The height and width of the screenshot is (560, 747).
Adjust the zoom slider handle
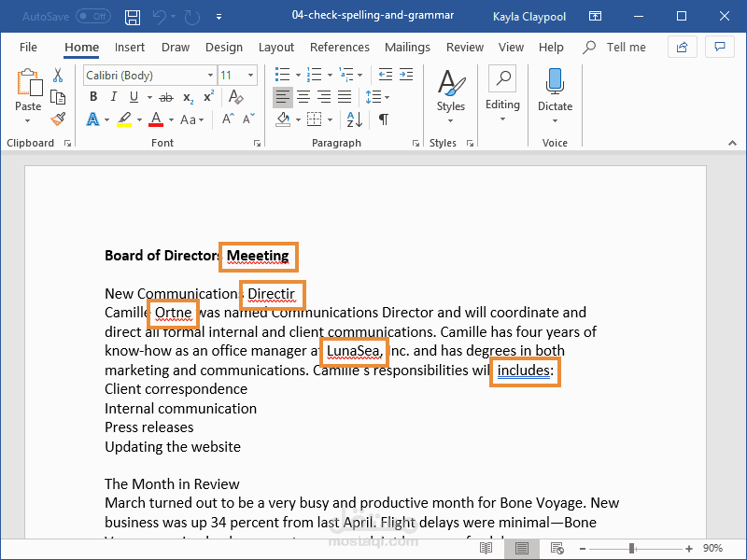(x=632, y=549)
